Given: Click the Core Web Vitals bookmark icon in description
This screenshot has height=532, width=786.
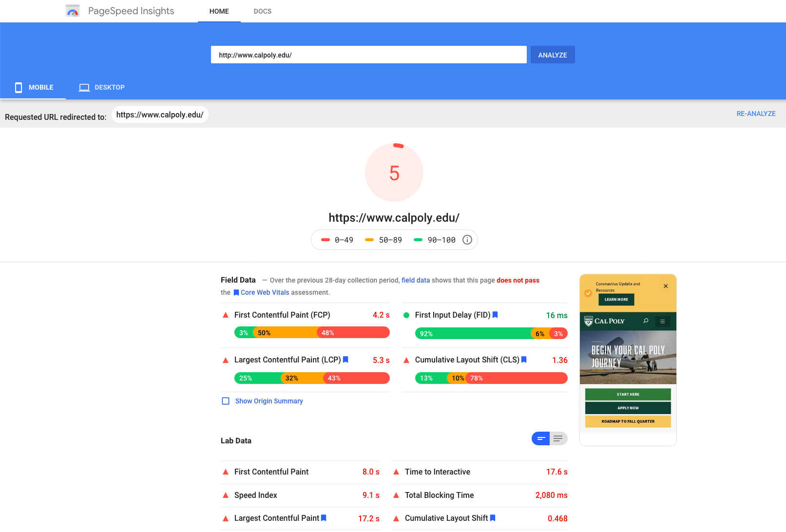Looking at the screenshot, I should pyautogui.click(x=236, y=292).
